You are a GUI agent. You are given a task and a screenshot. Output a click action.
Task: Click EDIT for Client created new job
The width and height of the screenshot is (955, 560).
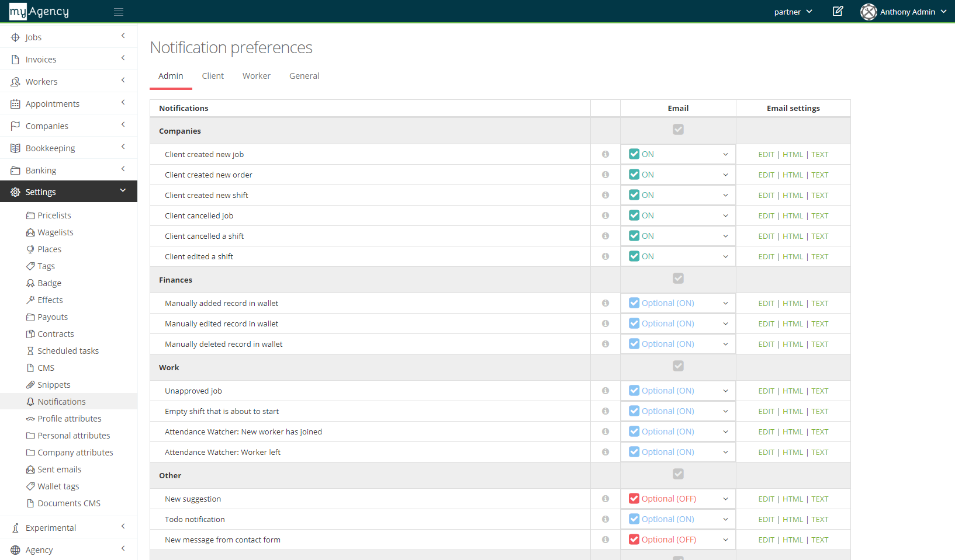click(x=766, y=154)
